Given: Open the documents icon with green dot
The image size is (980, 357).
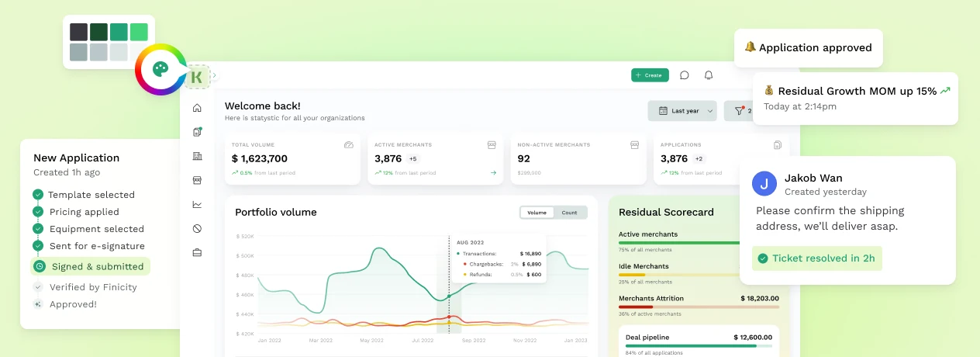Looking at the screenshot, I should [x=197, y=132].
